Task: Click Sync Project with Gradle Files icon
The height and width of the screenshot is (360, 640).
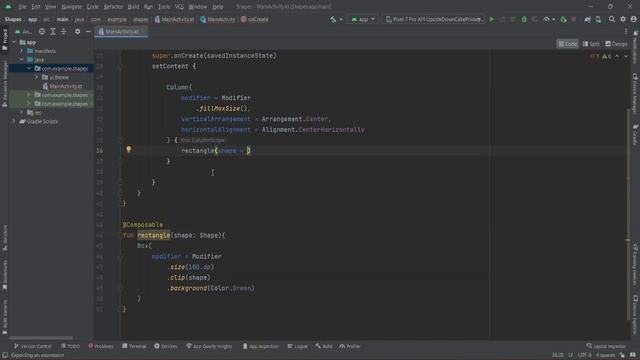Action: 587,19
